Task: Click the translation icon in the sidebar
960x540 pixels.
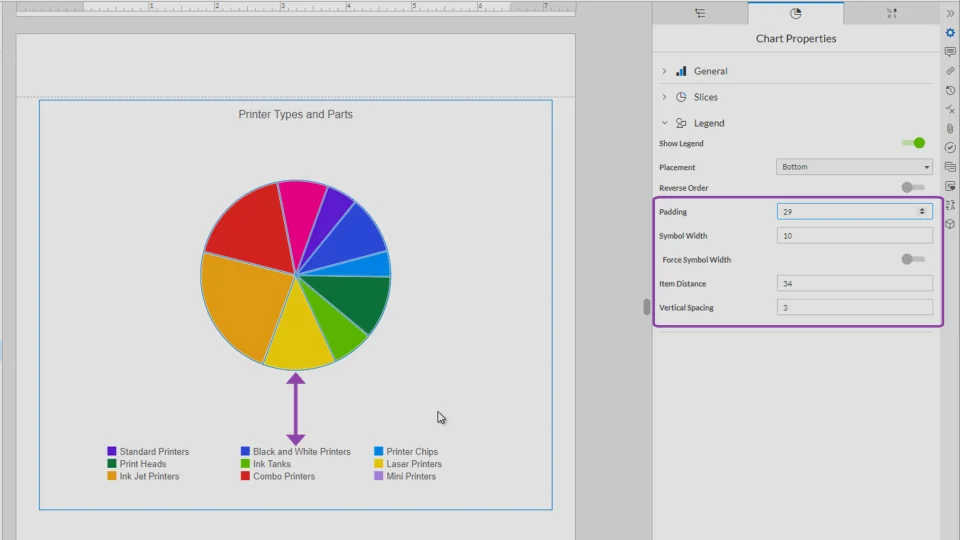Action: 950,205
